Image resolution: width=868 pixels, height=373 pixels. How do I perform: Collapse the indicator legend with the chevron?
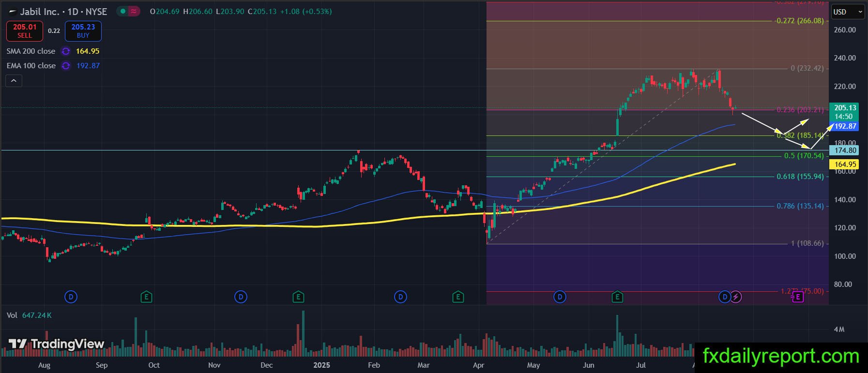click(x=14, y=81)
